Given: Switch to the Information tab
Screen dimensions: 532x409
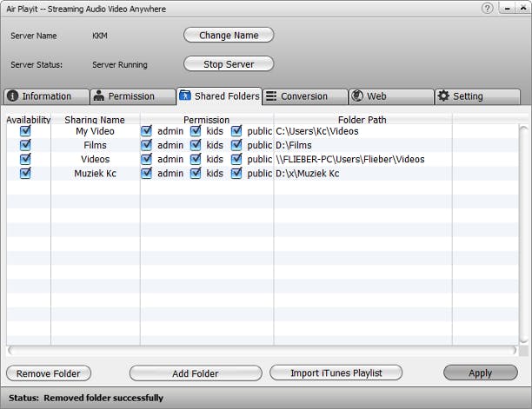Looking at the screenshot, I should 47,96.
